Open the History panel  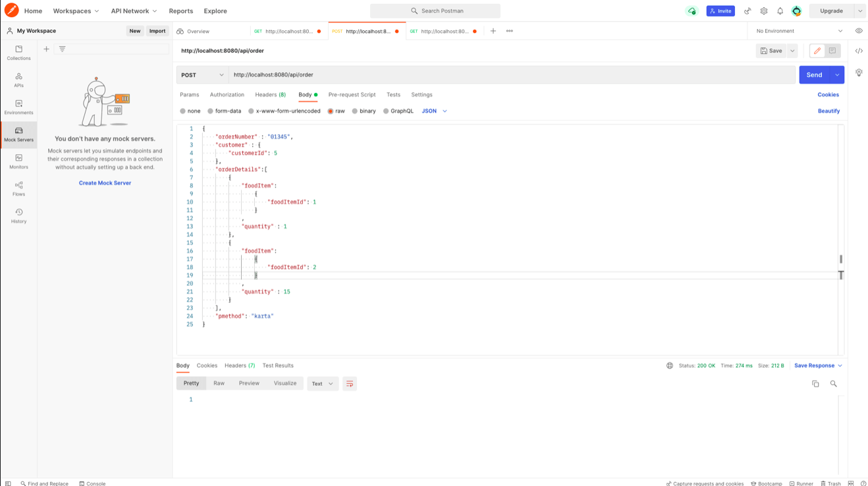click(18, 217)
